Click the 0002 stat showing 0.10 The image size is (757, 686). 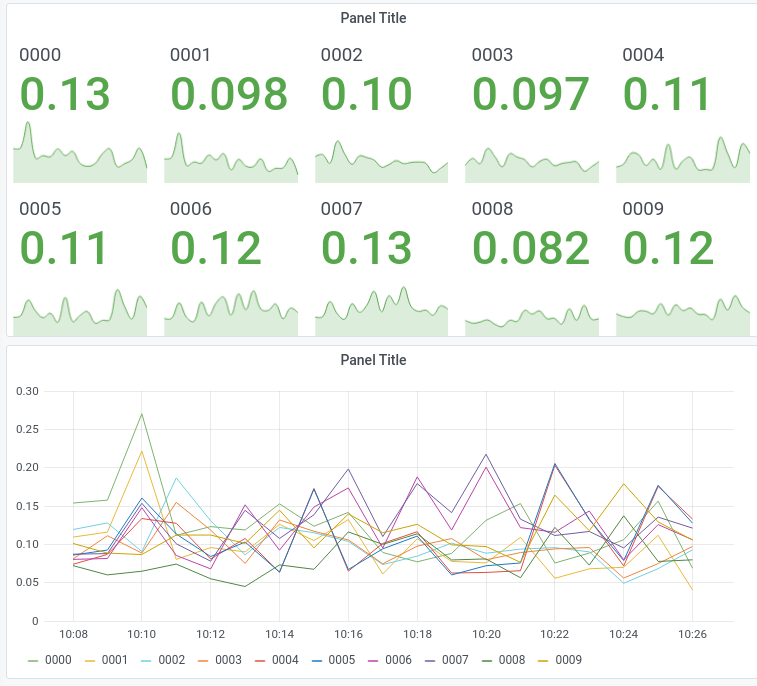[366, 94]
